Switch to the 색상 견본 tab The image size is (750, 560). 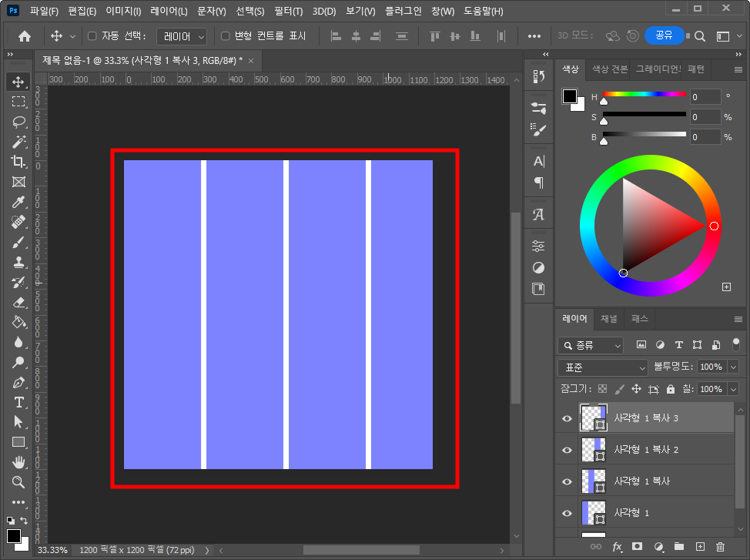610,69
